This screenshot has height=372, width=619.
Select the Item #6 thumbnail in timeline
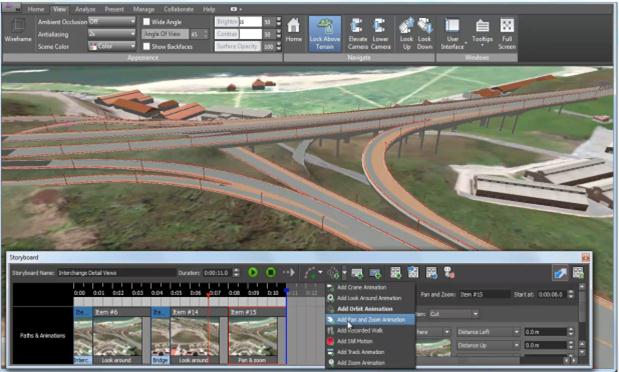[x=117, y=335]
